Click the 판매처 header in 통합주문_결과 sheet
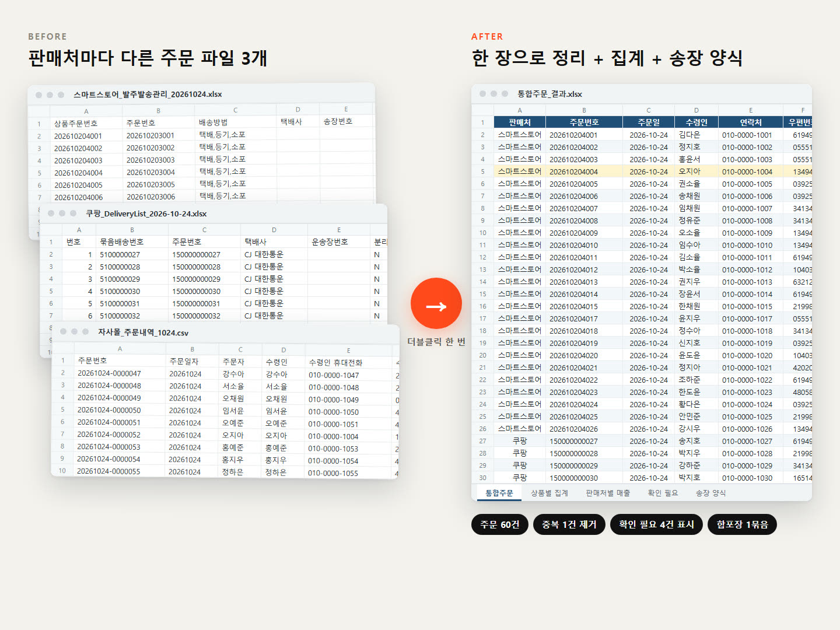The height and width of the screenshot is (630, 840). click(x=520, y=122)
